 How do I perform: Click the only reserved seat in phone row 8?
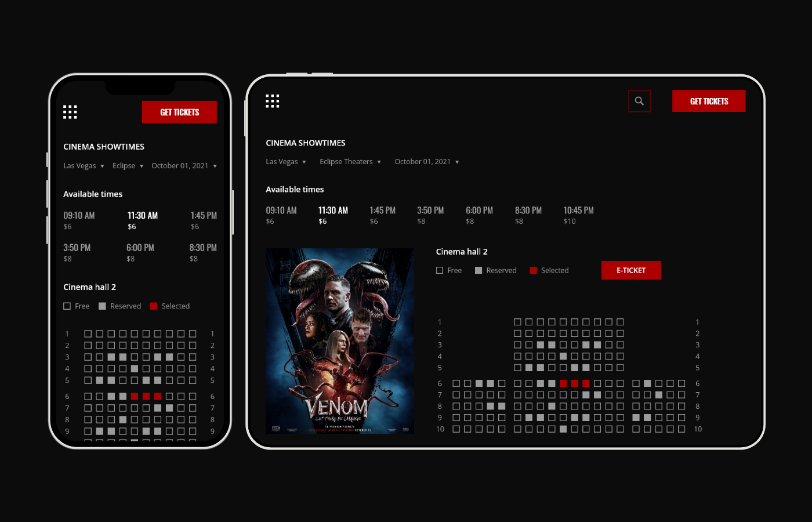click(x=123, y=420)
